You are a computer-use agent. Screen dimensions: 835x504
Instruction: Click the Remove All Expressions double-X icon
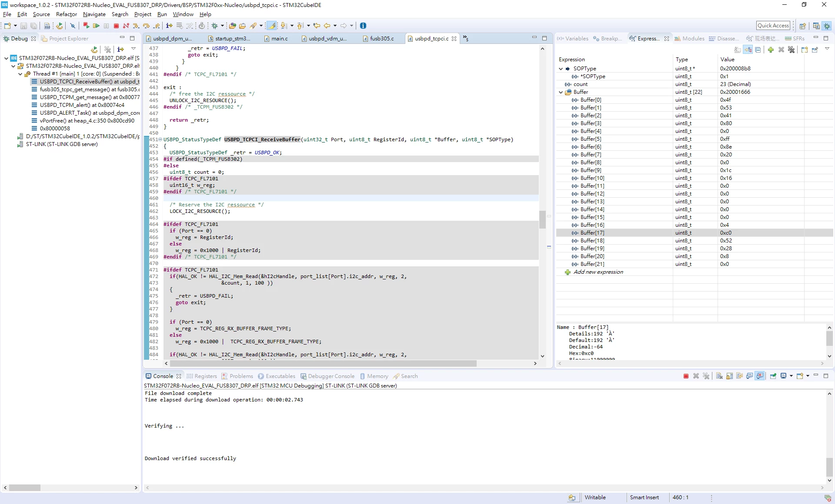point(792,50)
